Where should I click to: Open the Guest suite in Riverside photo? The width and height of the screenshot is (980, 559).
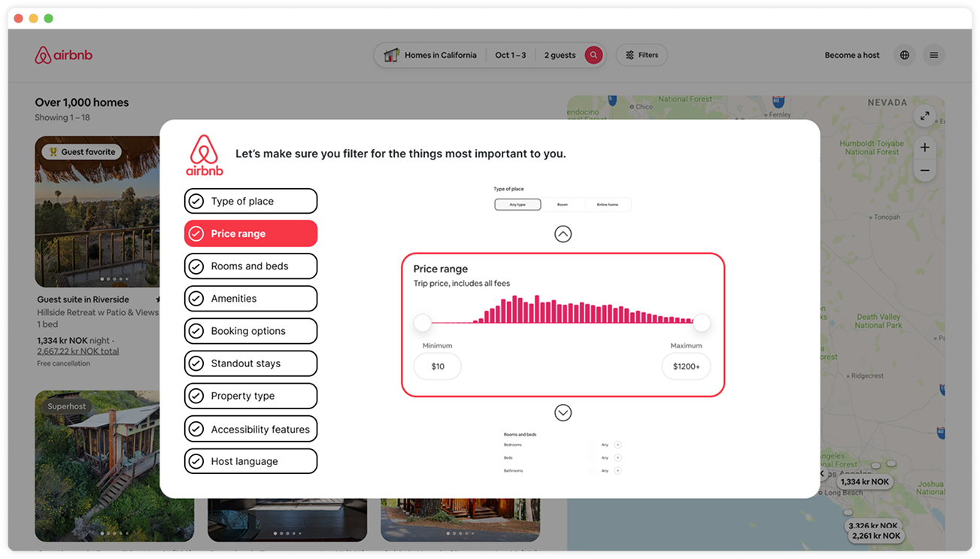pyautogui.click(x=97, y=211)
